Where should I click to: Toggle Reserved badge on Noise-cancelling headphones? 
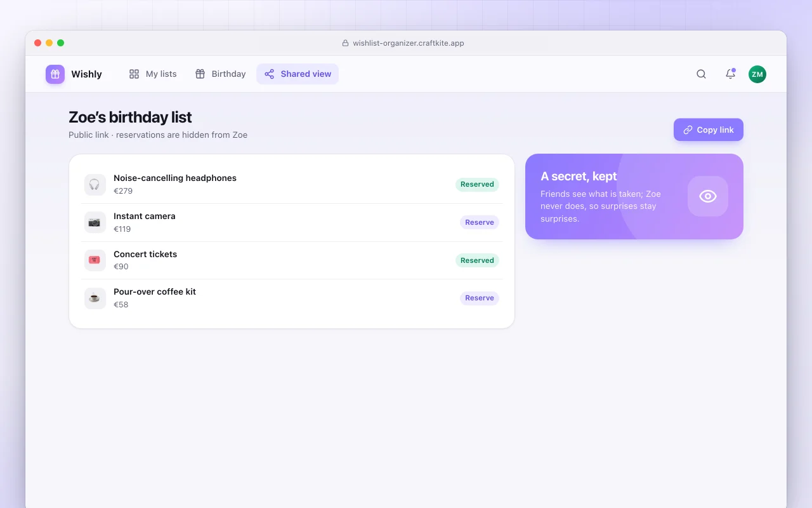tap(477, 184)
